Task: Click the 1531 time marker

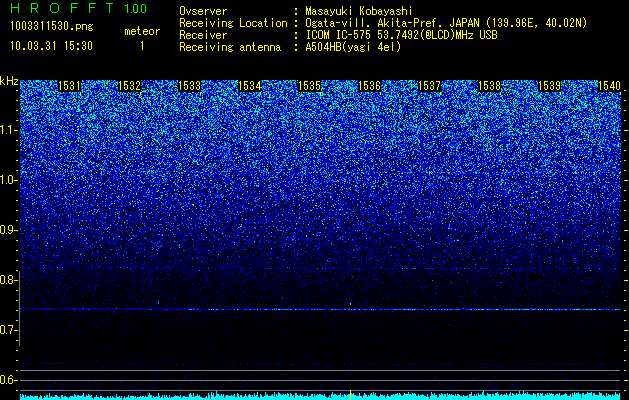Action: pyautogui.click(x=69, y=86)
